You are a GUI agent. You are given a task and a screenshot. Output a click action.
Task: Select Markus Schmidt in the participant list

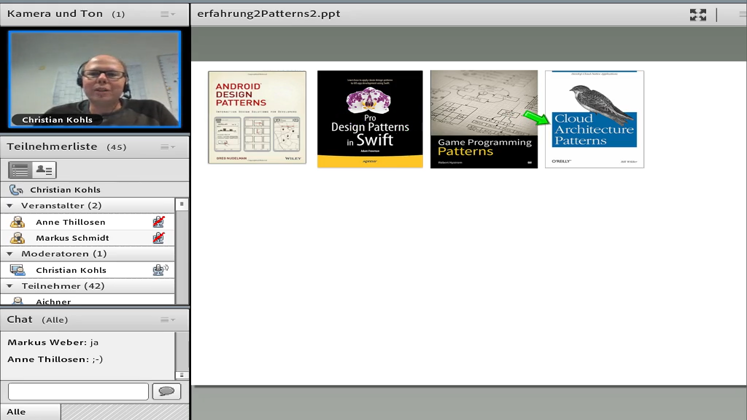point(72,238)
